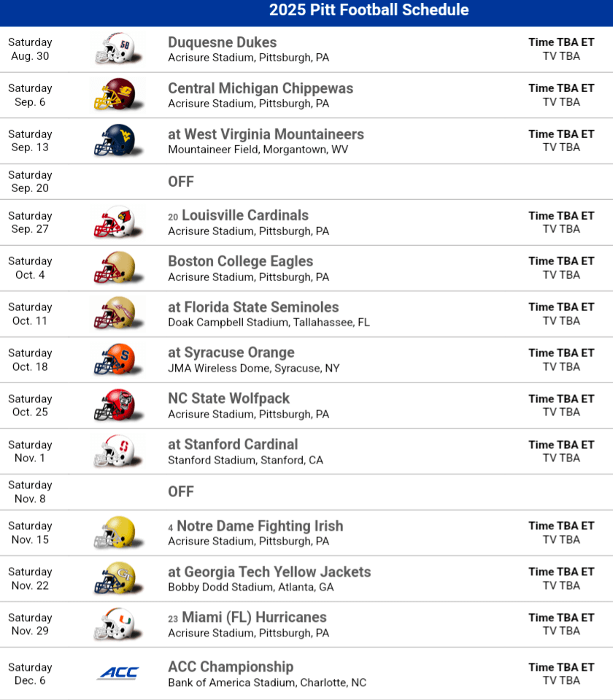Image resolution: width=613 pixels, height=700 pixels.
Task: Click the Central Michigan Chippewas helmet icon
Action: point(117,95)
